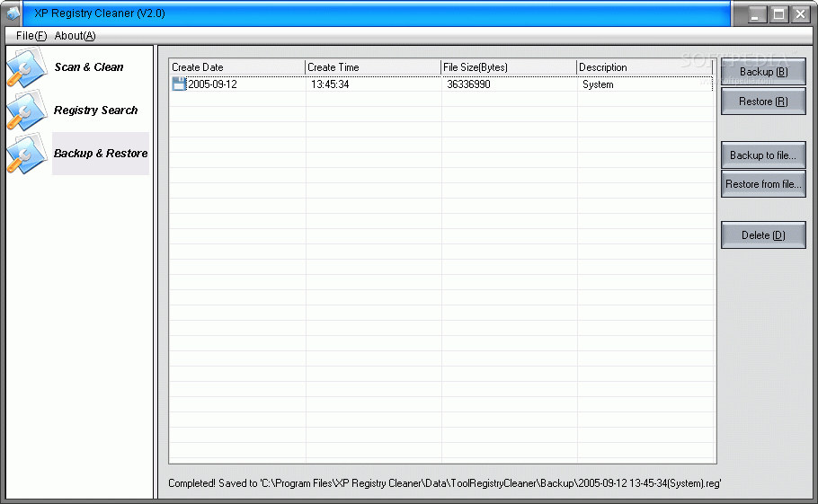Click the XP Registry Cleaner title bar icon
818x504 pixels.
click(x=13, y=13)
